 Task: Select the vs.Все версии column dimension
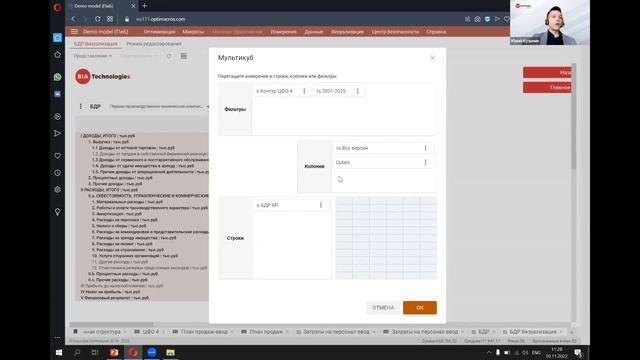(x=384, y=148)
